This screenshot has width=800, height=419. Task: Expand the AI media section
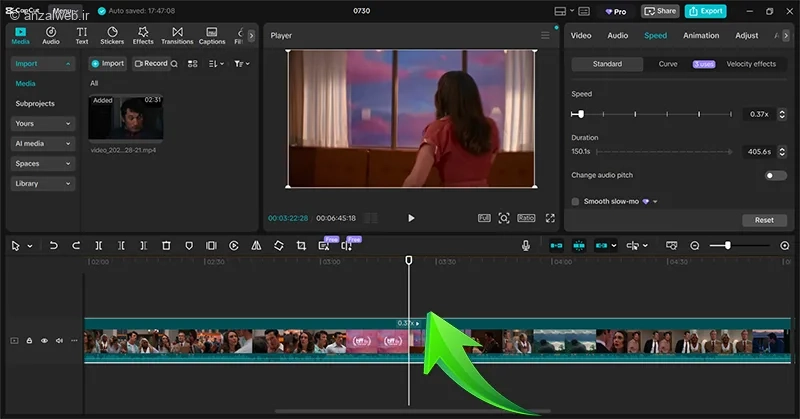point(43,143)
